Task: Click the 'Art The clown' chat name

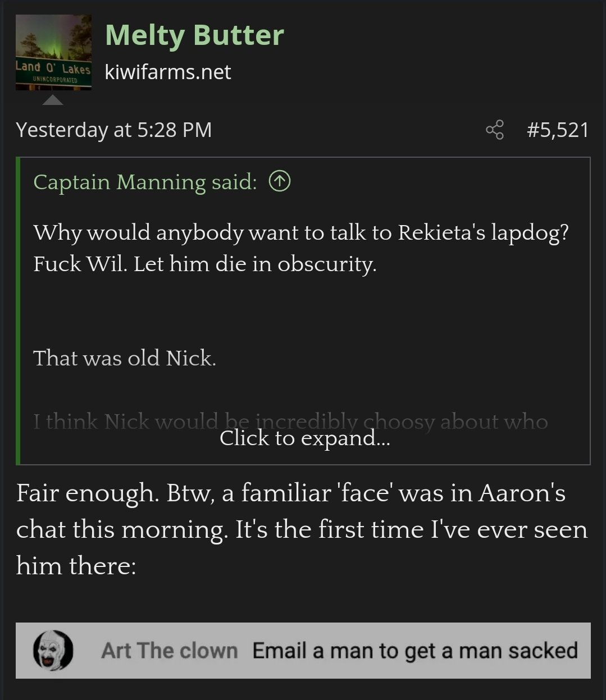Action: tap(169, 651)
